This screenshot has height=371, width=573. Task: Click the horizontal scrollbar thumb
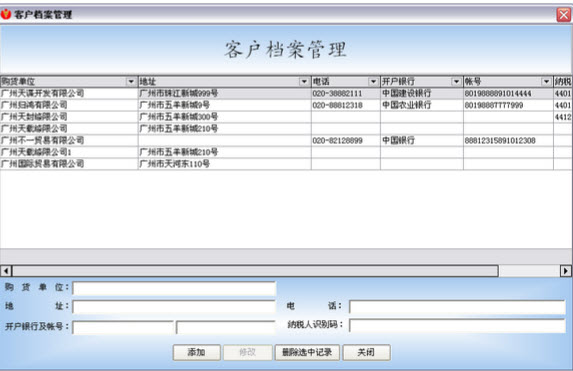[255, 271]
